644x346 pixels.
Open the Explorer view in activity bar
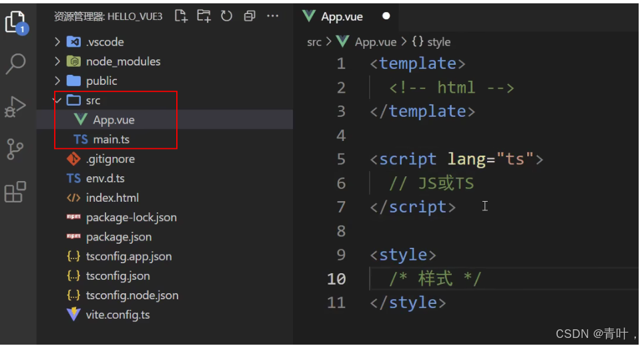17,22
